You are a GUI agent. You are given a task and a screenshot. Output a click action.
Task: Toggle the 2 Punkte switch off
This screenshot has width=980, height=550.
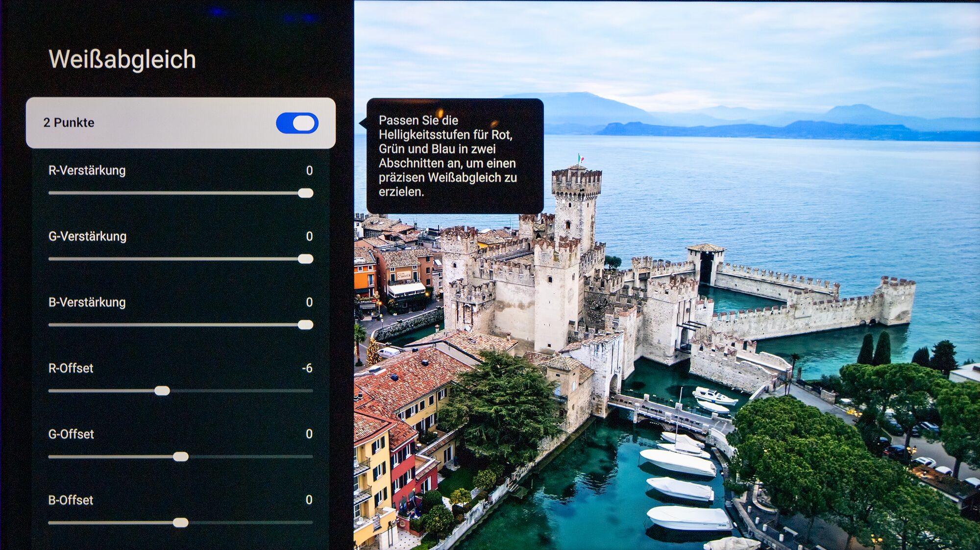[297, 123]
